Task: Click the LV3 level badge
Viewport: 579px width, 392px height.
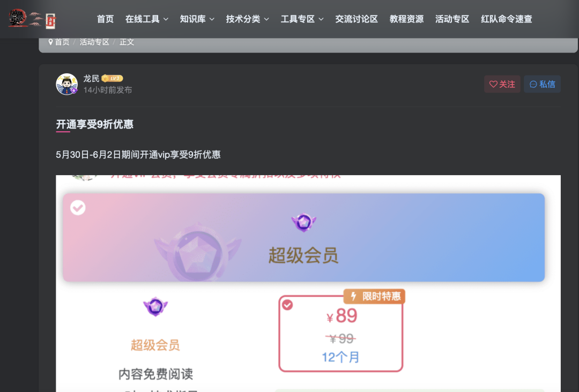Action: point(112,78)
